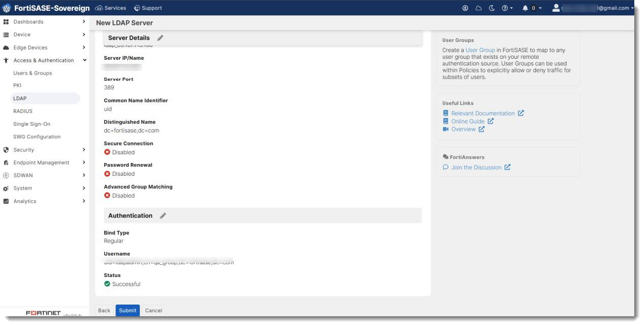Click the Relevant Documentation book icon
Viewport: 644px width, 326px height.
(445, 113)
